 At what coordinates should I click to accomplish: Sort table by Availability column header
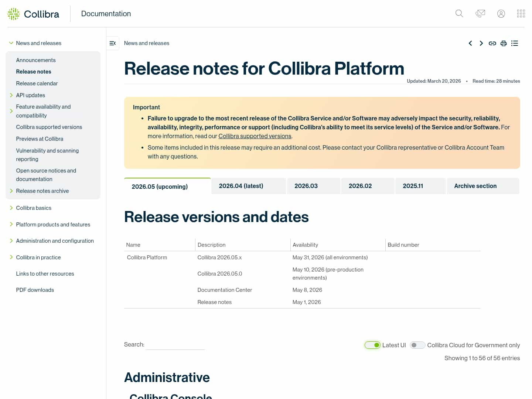tap(338, 245)
